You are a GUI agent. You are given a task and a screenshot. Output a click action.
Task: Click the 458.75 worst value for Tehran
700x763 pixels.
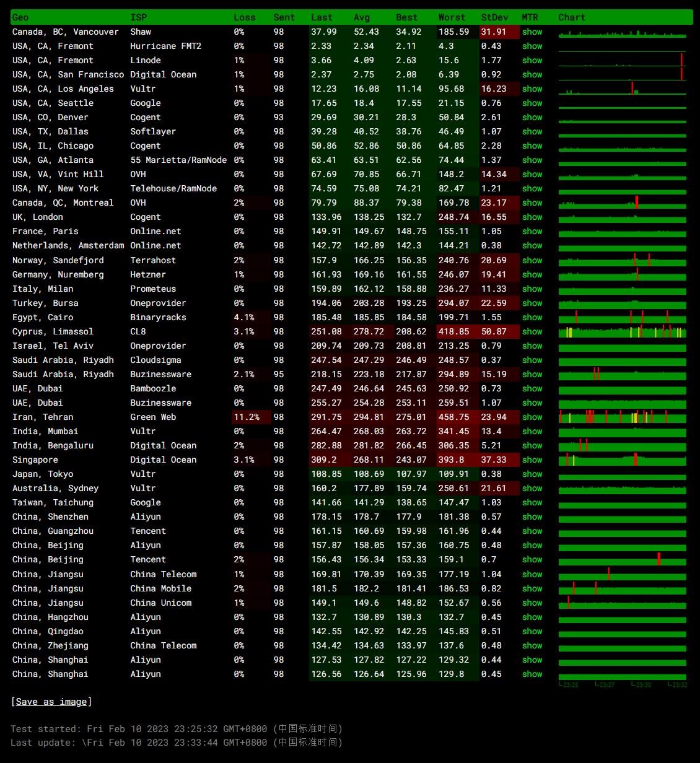click(x=453, y=417)
